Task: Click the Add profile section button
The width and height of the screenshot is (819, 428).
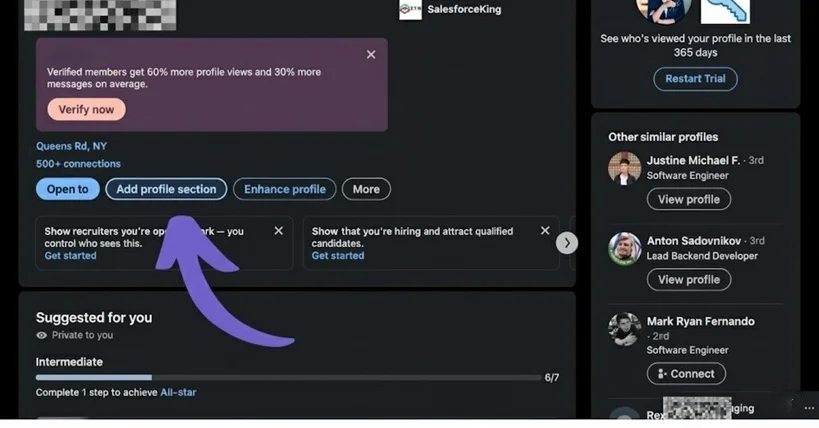Action: pyautogui.click(x=166, y=189)
